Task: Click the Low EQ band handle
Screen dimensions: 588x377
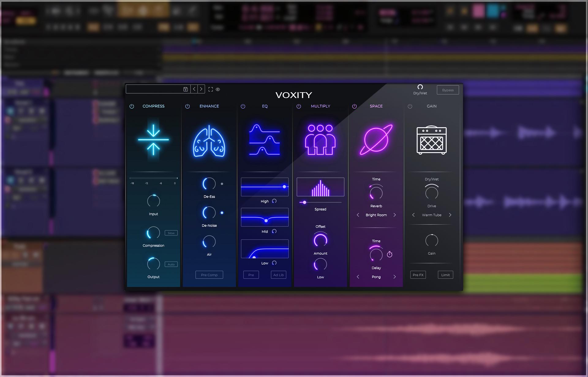Action: (254, 257)
